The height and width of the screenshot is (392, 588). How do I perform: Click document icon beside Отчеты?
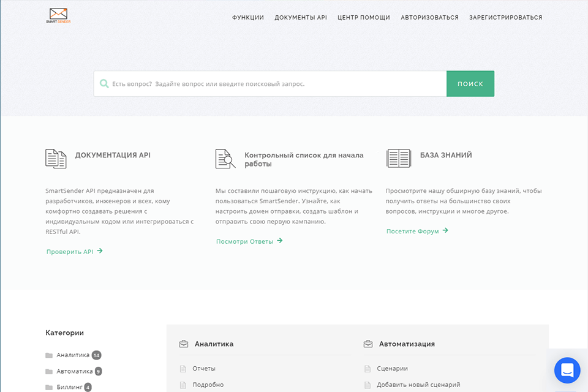tap(183, 369)
